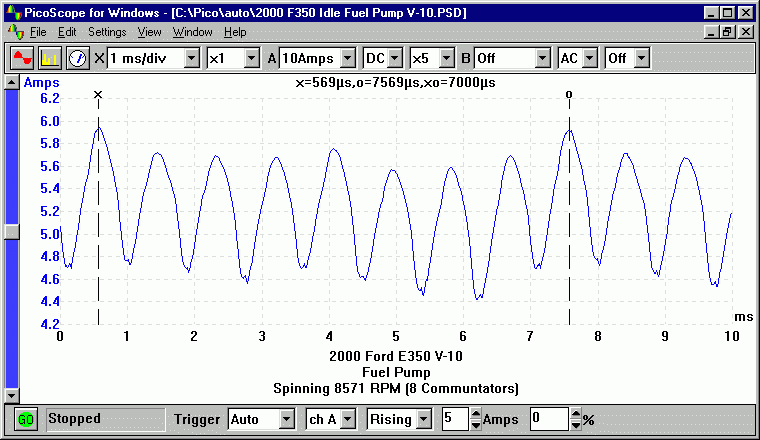Open the channel B Off range dropdown
Screen dimensions: 760x440
coord(541,58)
